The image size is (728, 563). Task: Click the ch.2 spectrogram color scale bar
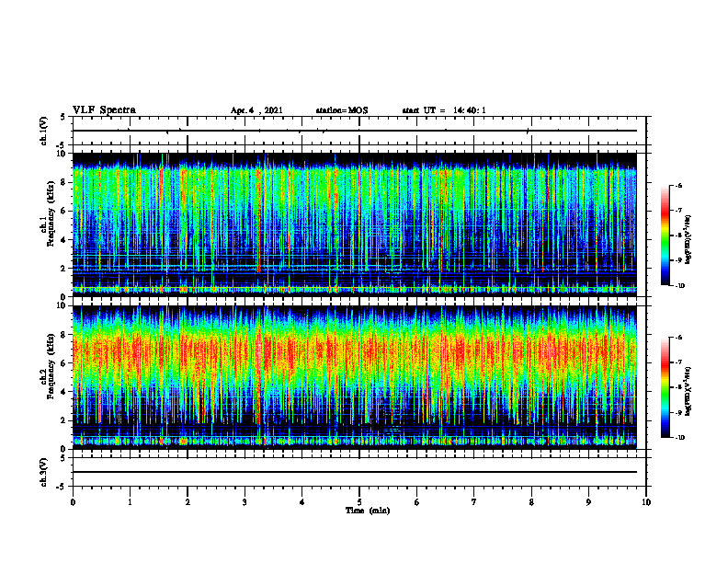665,387
